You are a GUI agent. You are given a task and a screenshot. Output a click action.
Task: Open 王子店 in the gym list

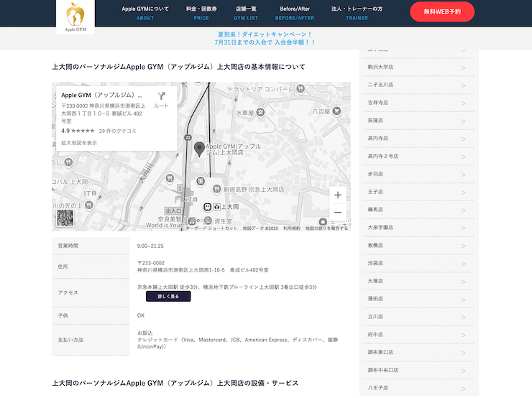[x=419, y=192]
